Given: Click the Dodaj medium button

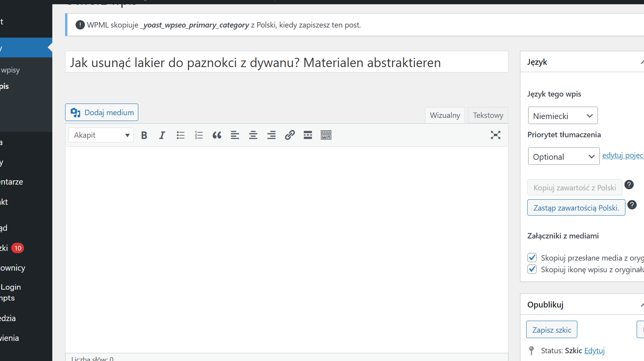Looking at the screenshot, I should coord(102,112).
